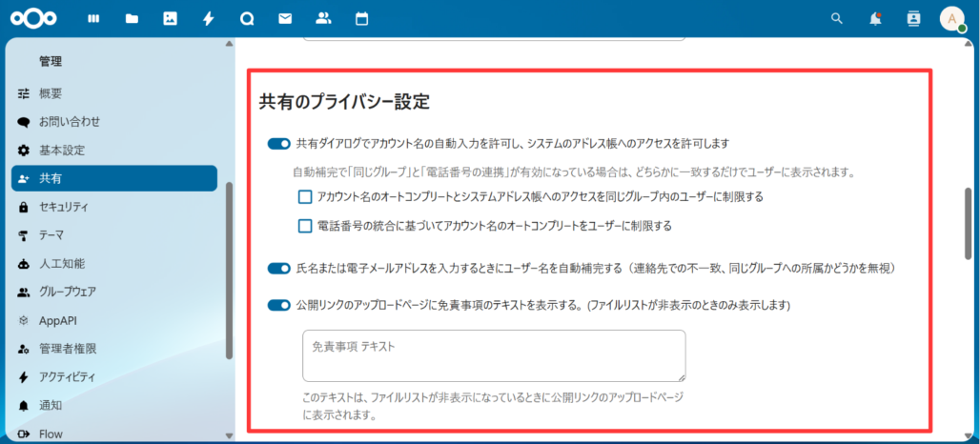Screen dimensions: 980x444
Task: Open the Activity lightning bolt icon in top bar
Action: coord(208,18)
